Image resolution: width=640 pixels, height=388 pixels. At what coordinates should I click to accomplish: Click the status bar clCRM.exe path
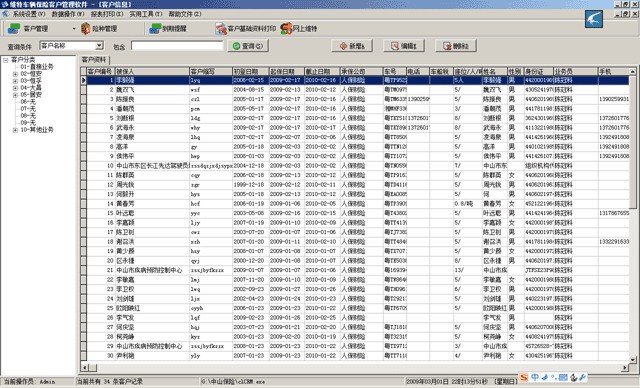233,381
